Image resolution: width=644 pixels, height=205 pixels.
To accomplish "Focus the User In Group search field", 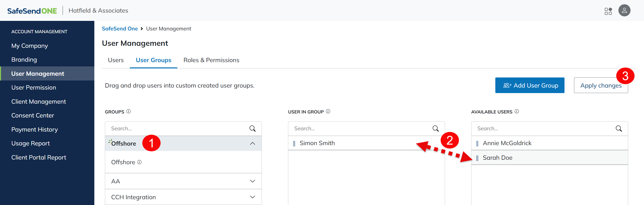I will click(360, 129).
